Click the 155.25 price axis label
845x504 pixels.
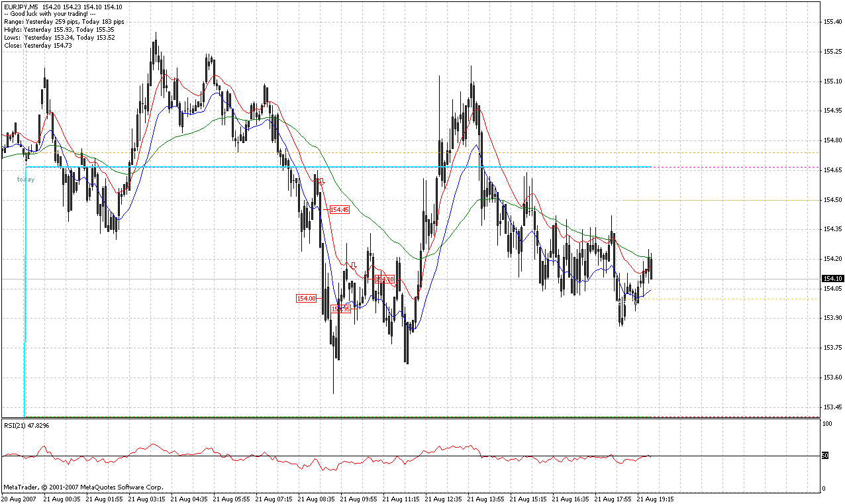[833, 52]
